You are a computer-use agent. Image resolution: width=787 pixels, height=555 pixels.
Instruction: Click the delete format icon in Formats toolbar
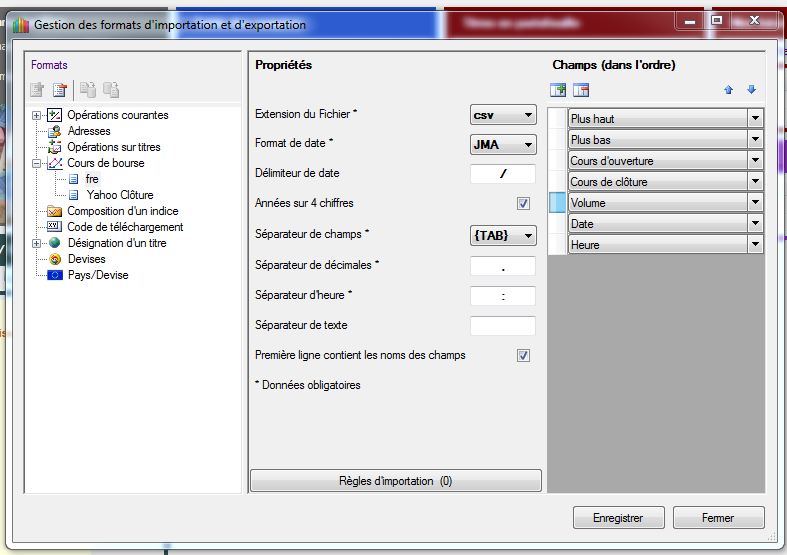(x=60, y=90)
